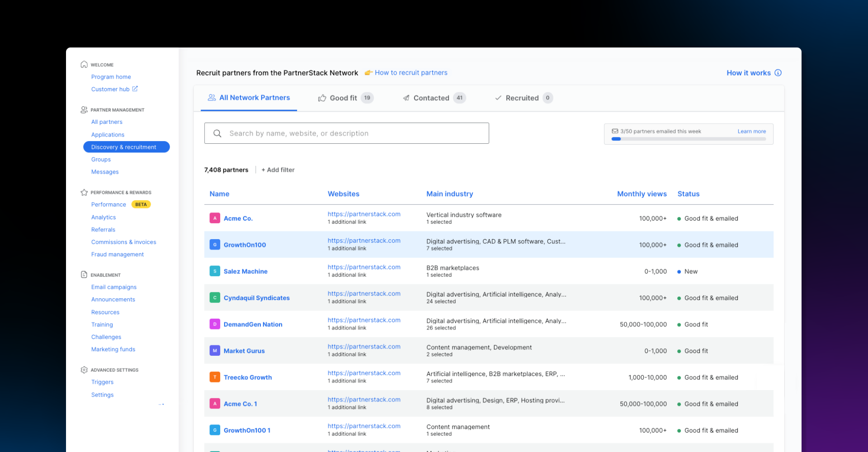
Task: Open Fraud management page
Action: point(118,254)
